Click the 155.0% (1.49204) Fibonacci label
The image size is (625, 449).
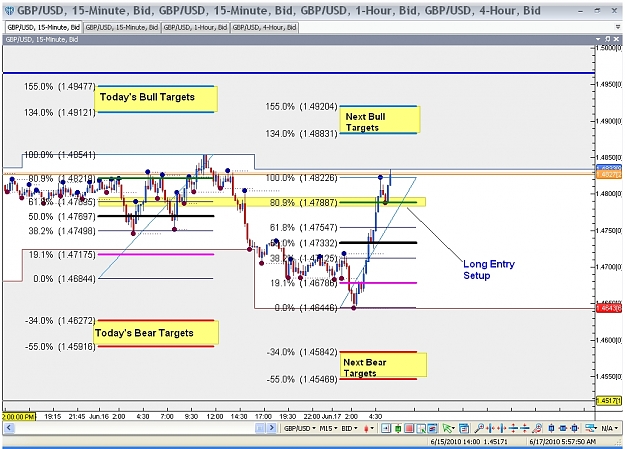click(x=301, y=106)
